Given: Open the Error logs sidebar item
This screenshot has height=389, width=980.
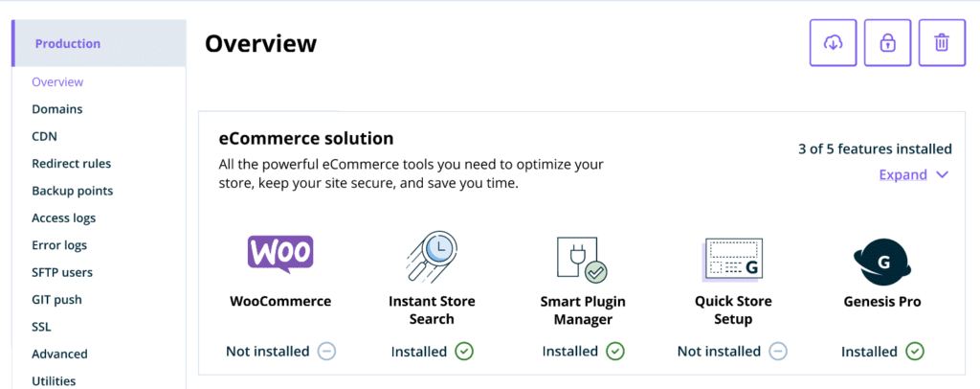Looking at the screenshot, I should pos(59,245).
